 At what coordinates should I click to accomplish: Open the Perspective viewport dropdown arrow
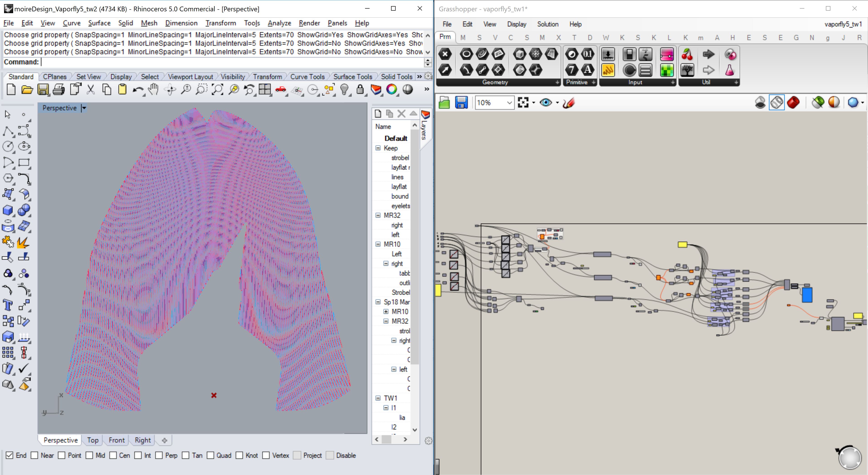pyautogui.click(x=84, y=108)
